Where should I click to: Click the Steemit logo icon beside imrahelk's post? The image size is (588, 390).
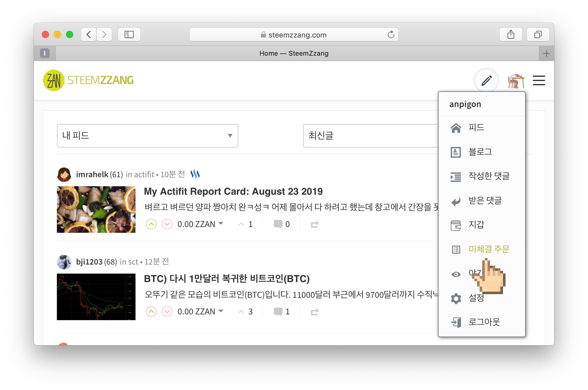coord(195,174)
